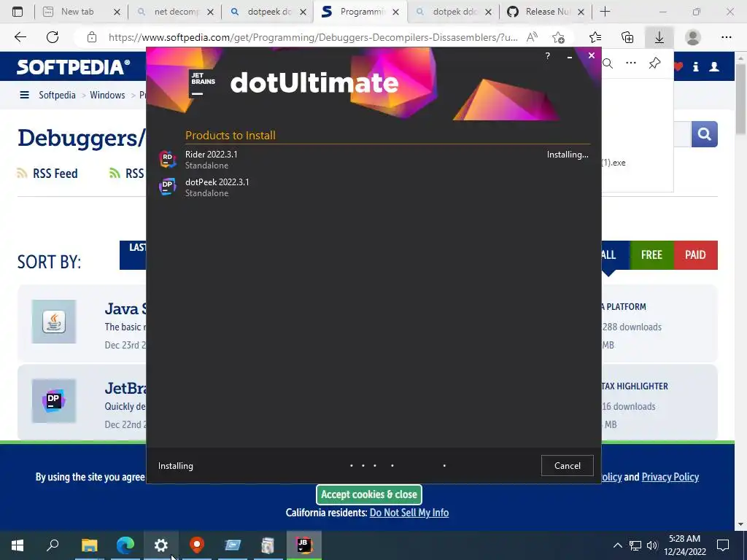Filter listings by FREE

(x=651, y=254)
